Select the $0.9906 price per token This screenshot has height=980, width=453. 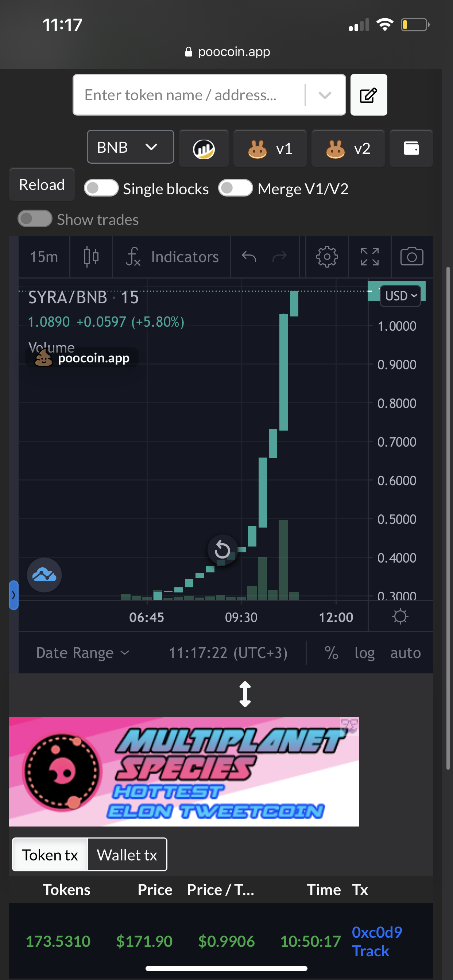click(x=226, y=941)
